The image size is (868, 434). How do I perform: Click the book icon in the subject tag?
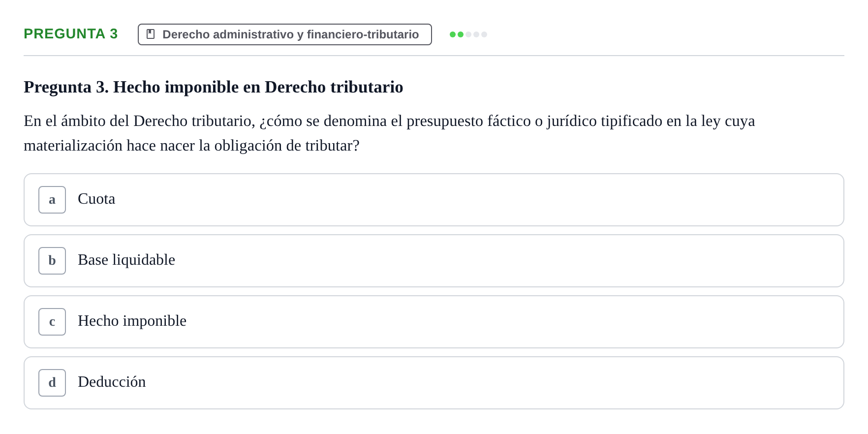151,34
